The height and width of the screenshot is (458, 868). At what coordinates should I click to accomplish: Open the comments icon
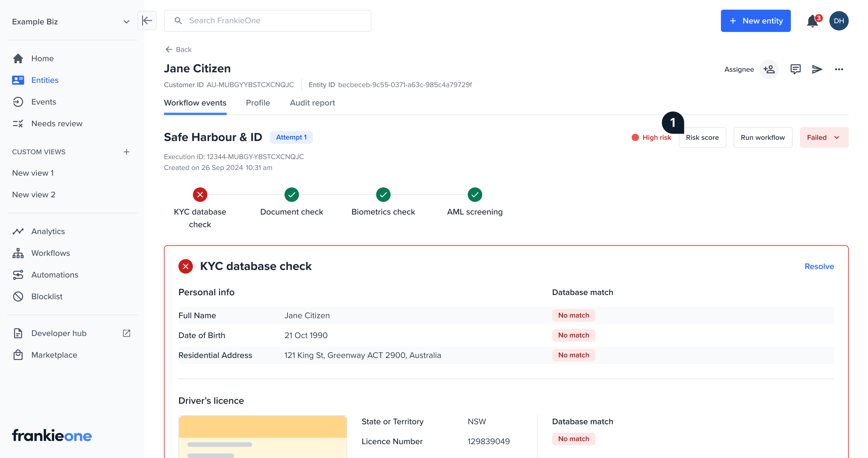(795, 69)
